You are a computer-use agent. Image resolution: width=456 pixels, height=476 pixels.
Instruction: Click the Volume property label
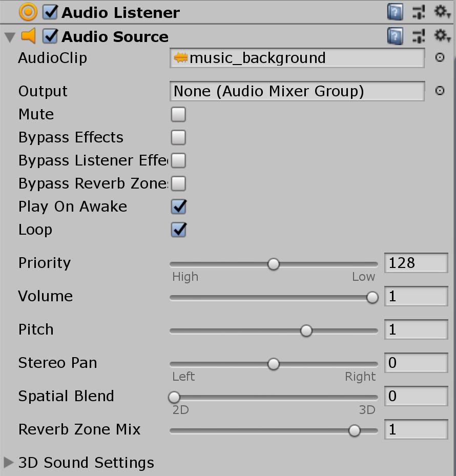[46, 296]
